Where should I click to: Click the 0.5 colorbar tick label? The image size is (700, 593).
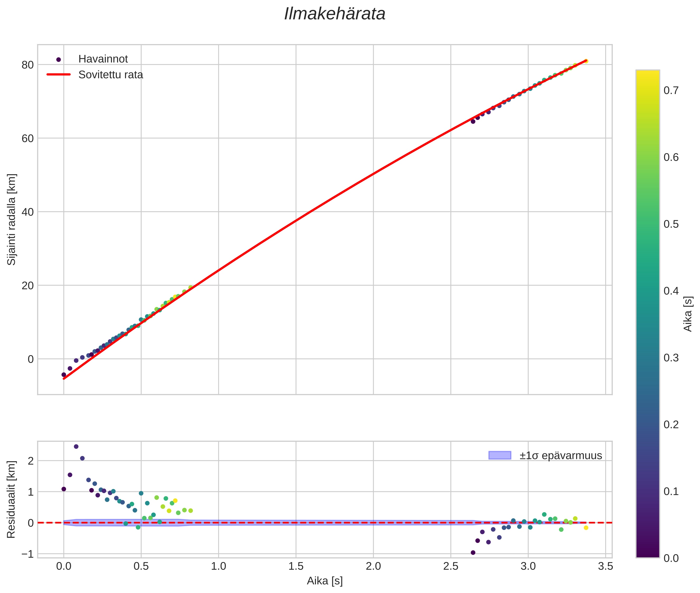coord(671,224)
